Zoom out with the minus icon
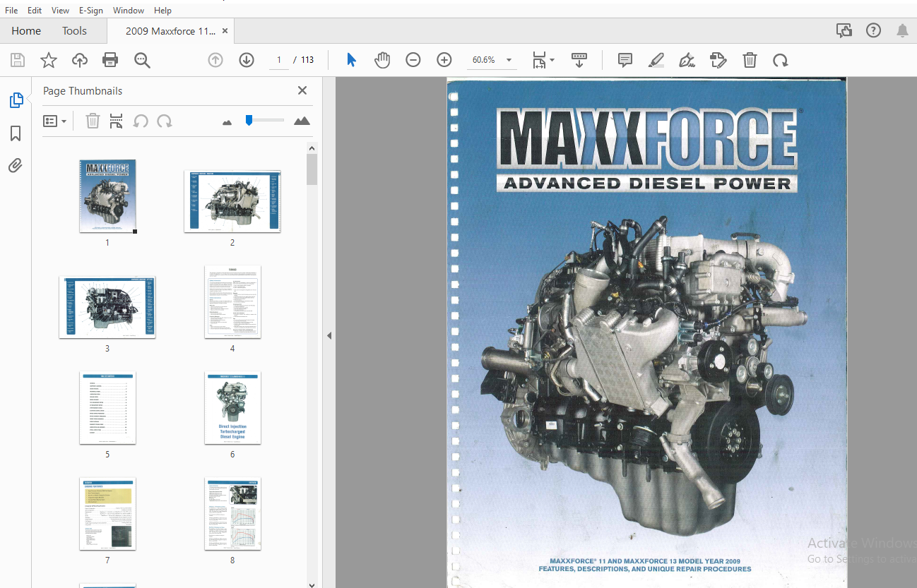Image resolution: width=917 pixels, height=588 pixels. click(x=413, y=60)
